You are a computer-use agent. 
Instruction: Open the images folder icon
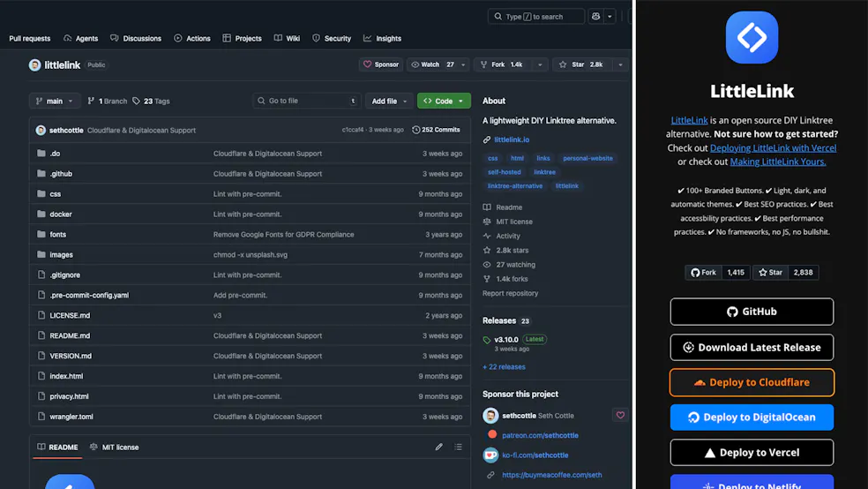point(41,254)
